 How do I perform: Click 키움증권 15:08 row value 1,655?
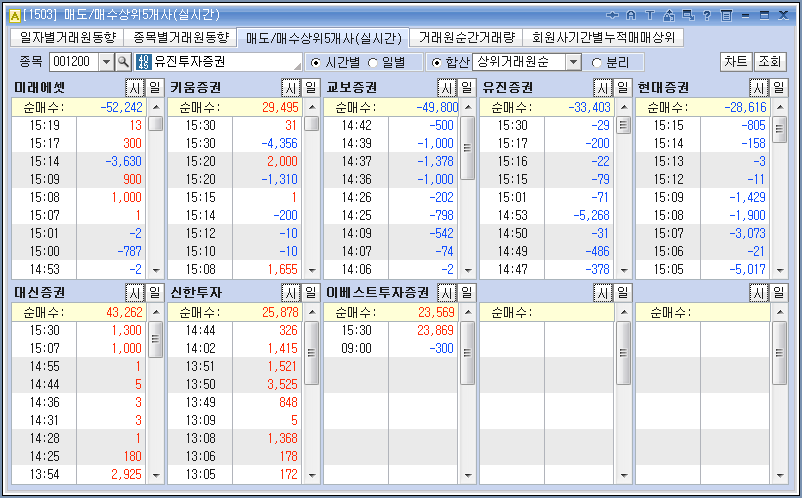coord(282,269)
